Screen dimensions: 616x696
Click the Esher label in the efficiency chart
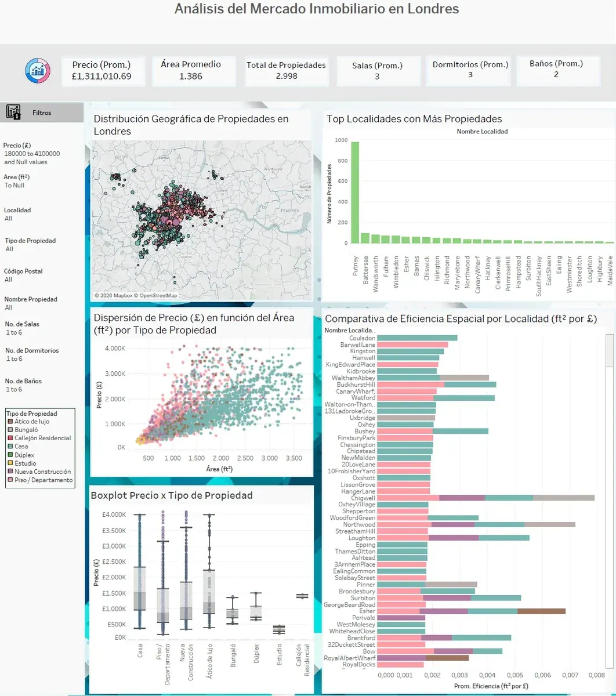368,611
